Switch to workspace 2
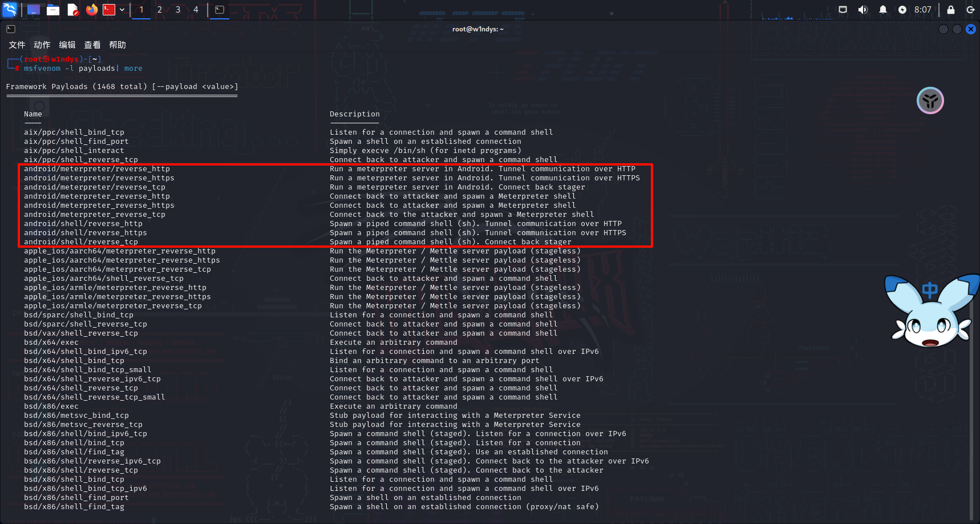This screenshot has width=980, height=524. point(160,10)
